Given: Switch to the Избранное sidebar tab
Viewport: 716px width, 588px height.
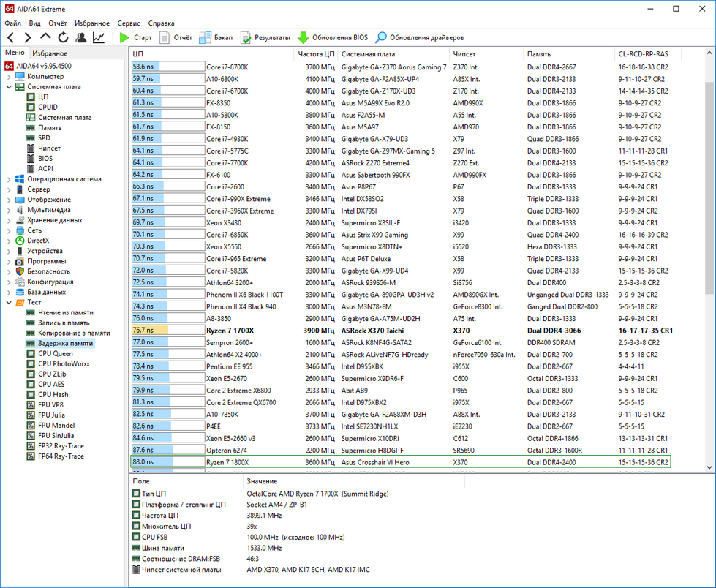Looking at the screenshot, I should [x=50, y=53].
